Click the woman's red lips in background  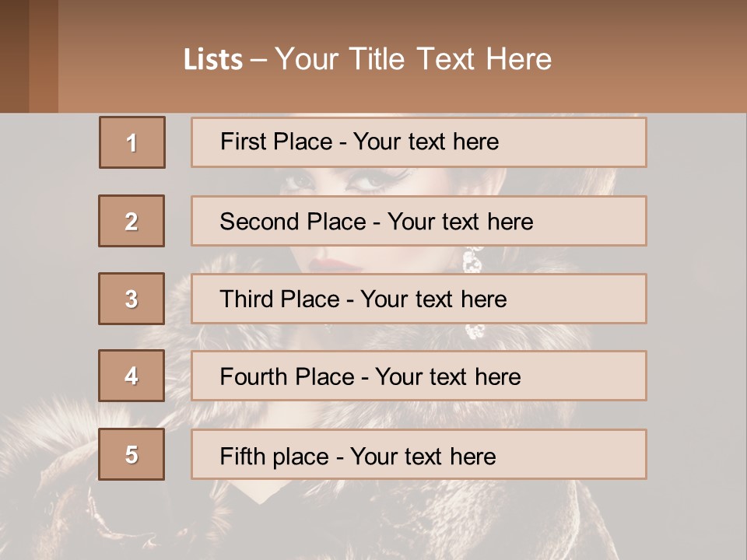point(336,264)
